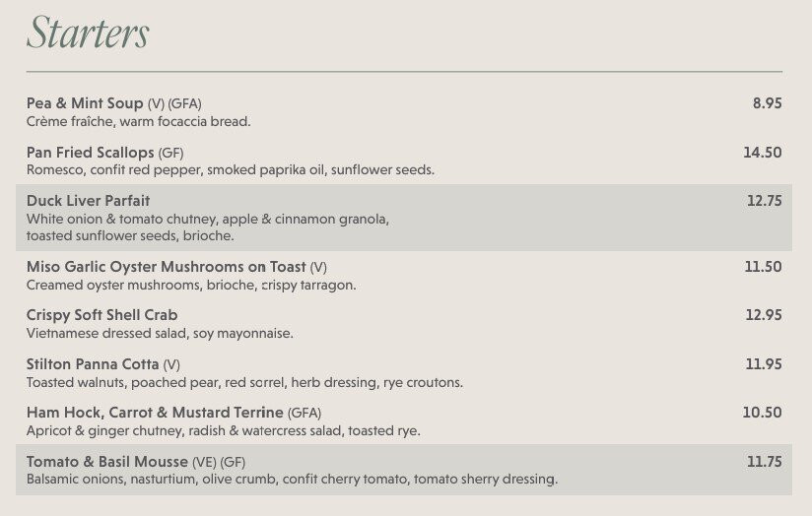This screenshot has width=812, height=516.
Task: Select Miso Garlic Oyster Mushrooms on Toast
Action: pos(167,267)
